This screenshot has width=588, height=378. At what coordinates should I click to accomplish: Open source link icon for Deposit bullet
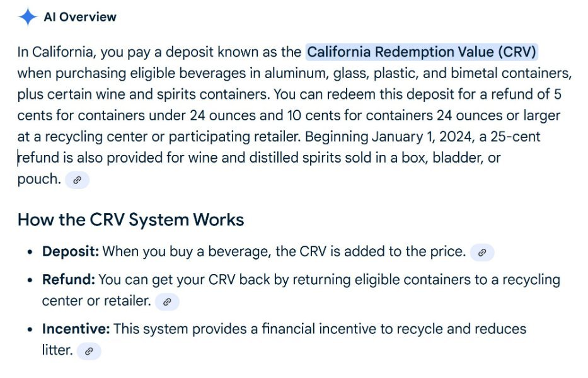pos(481,253)
